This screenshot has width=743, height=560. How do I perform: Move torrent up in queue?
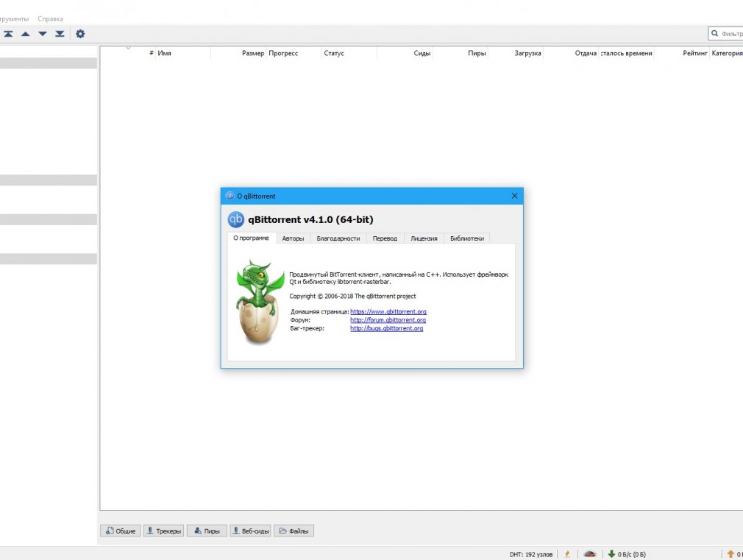click(x=26, y=34)
